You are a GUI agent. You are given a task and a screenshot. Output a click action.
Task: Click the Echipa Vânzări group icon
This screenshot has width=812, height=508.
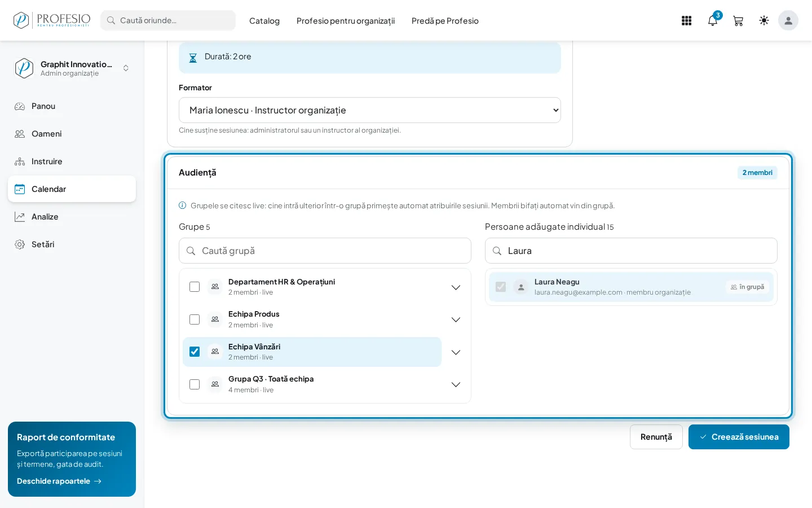(215, 352)
